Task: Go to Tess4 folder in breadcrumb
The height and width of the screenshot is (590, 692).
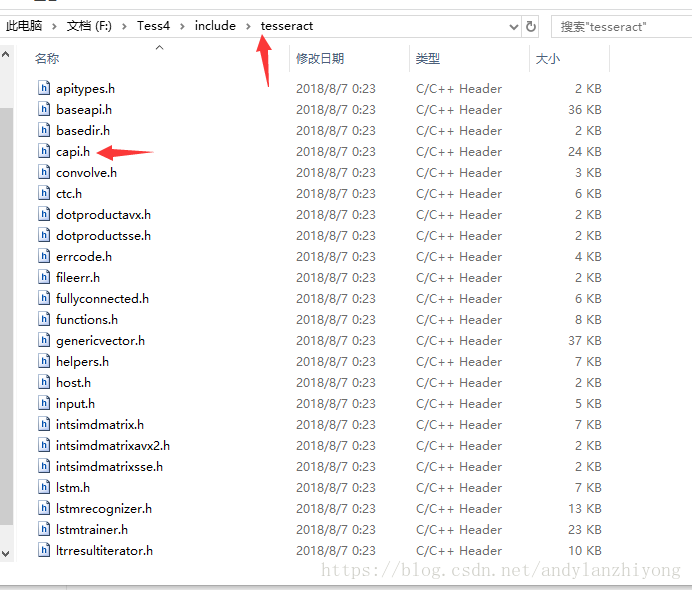Action: 153,26
